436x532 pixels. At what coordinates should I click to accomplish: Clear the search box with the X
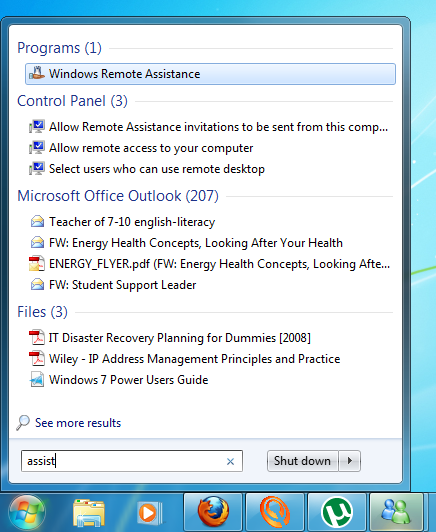click(230, 461)
